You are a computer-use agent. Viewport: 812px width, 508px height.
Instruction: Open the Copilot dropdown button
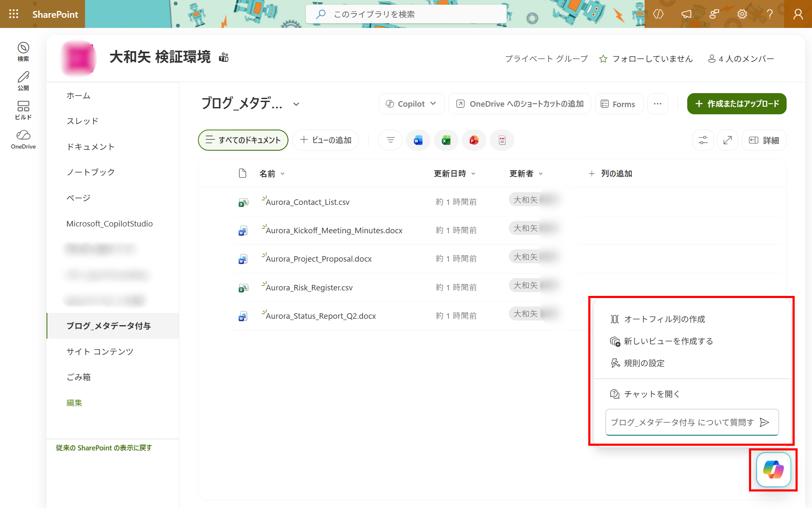coord(411,104)
